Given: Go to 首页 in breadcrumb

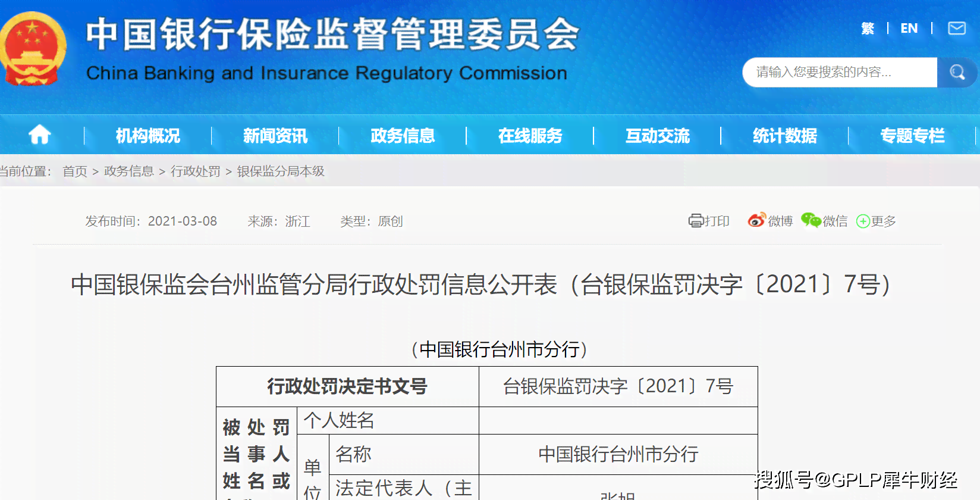Looking at the screenshot, I should 75,171.
